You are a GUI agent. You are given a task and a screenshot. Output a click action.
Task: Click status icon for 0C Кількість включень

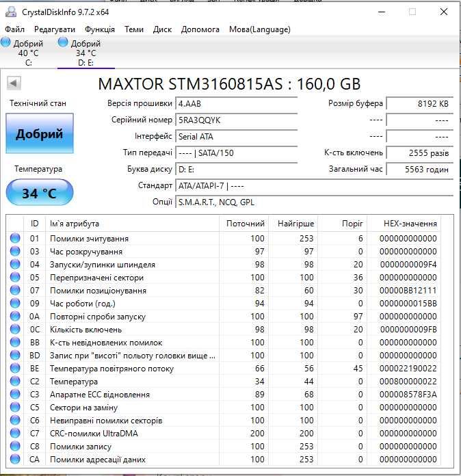tap(15, 330)
